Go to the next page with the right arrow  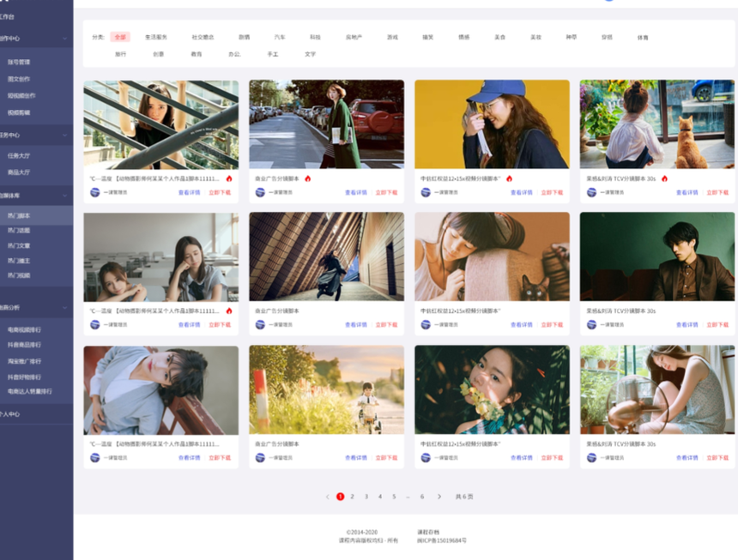click(x=439, y=497)
